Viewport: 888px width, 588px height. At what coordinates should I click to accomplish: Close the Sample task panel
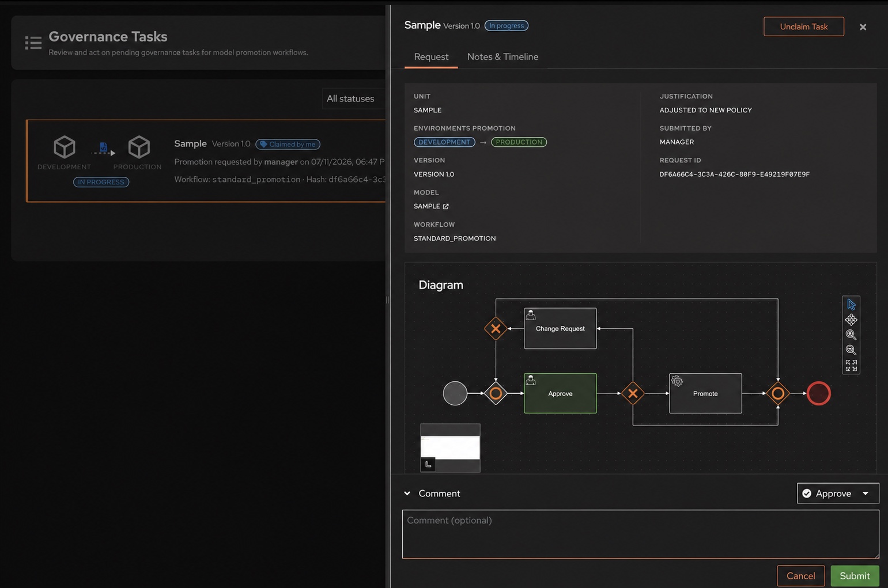863,27
